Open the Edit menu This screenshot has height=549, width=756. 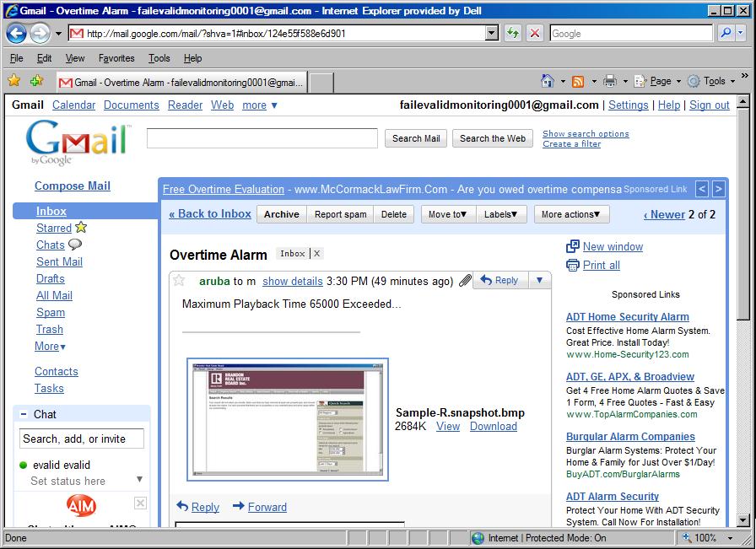click(45, 58)
